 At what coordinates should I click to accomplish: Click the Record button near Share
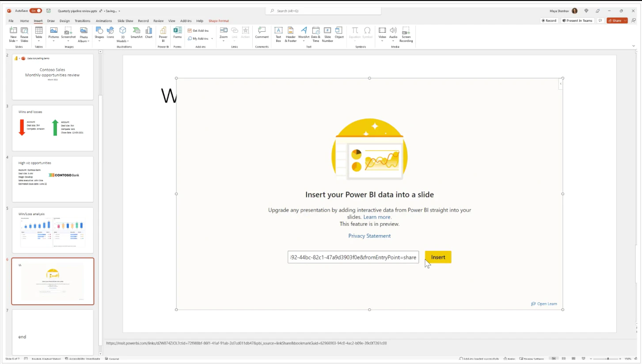549,21
